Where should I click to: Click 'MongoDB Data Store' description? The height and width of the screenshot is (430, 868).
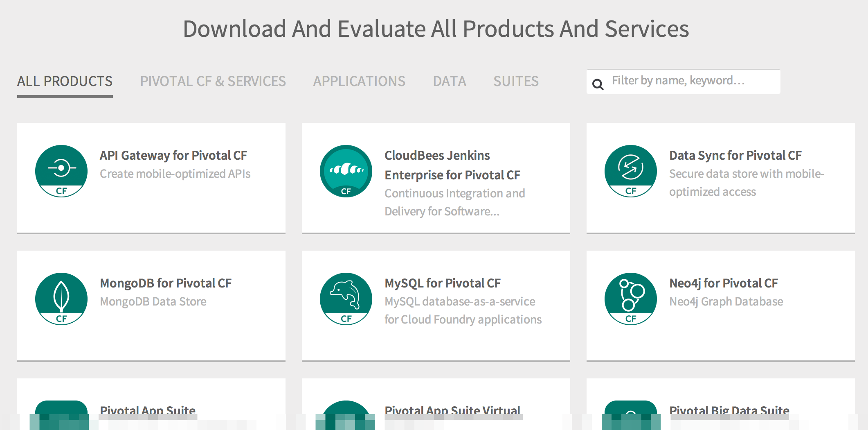click(x=153, y=302)
